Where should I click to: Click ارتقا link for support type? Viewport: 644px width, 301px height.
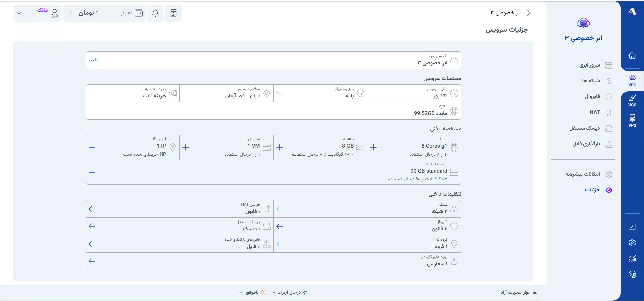pos(280,93)
